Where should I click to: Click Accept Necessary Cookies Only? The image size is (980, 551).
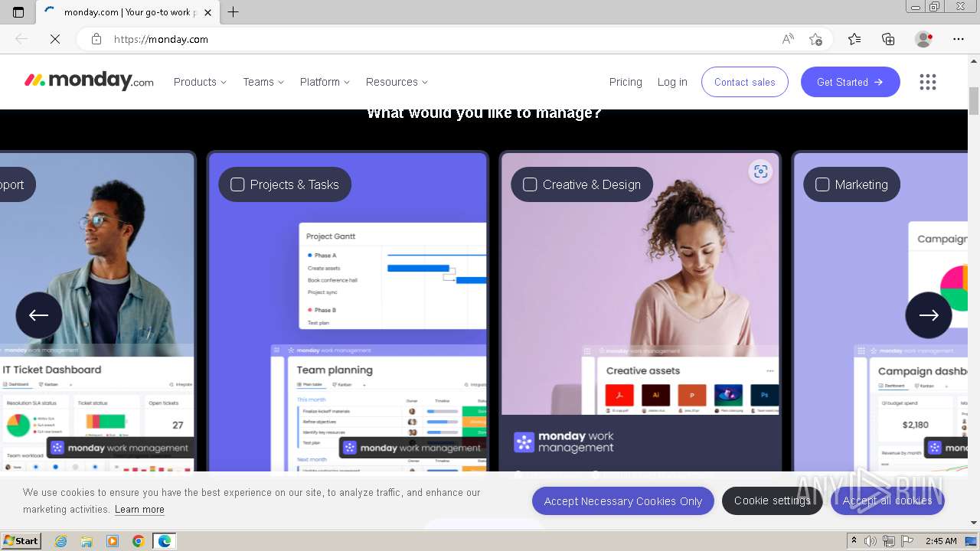[x=623, y=501]
